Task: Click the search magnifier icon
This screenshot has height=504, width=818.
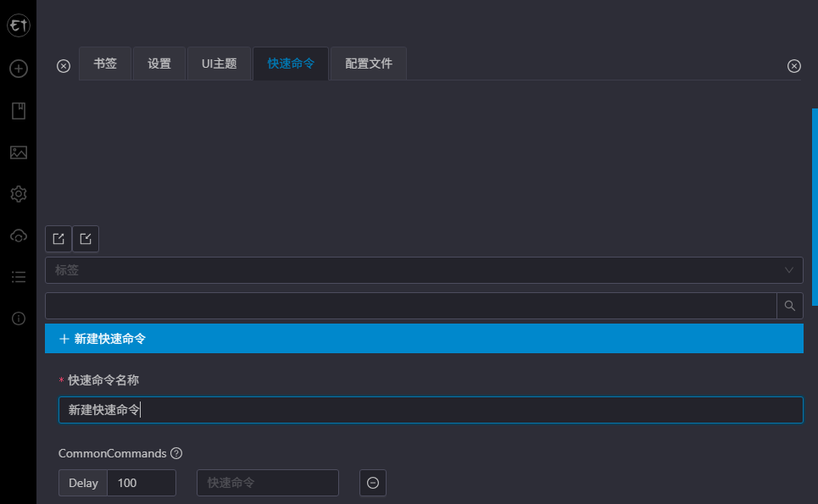Action: 789,305
